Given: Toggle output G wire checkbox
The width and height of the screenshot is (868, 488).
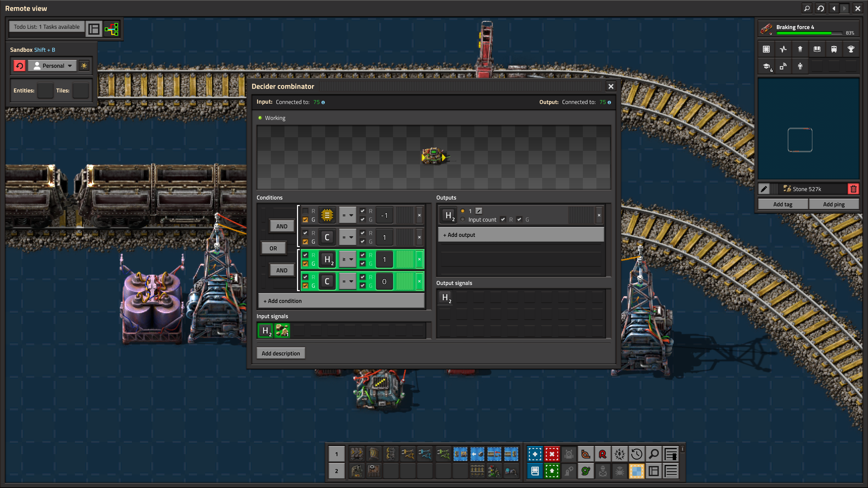Looking at the screenshot, I should click(519, 219).
